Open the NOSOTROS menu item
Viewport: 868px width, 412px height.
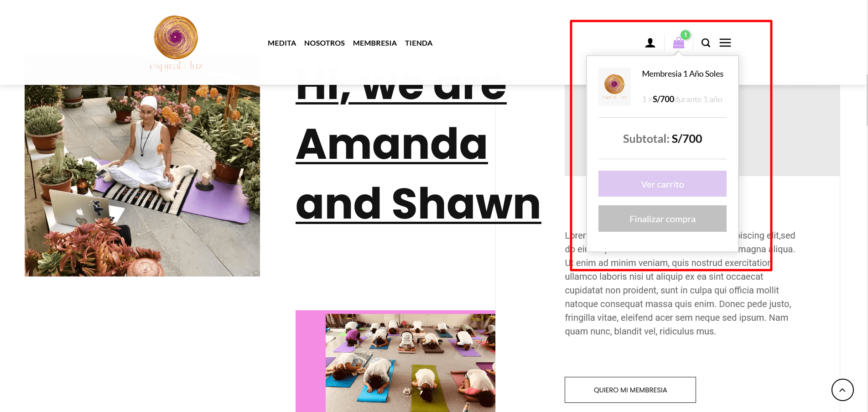(324, 43)
